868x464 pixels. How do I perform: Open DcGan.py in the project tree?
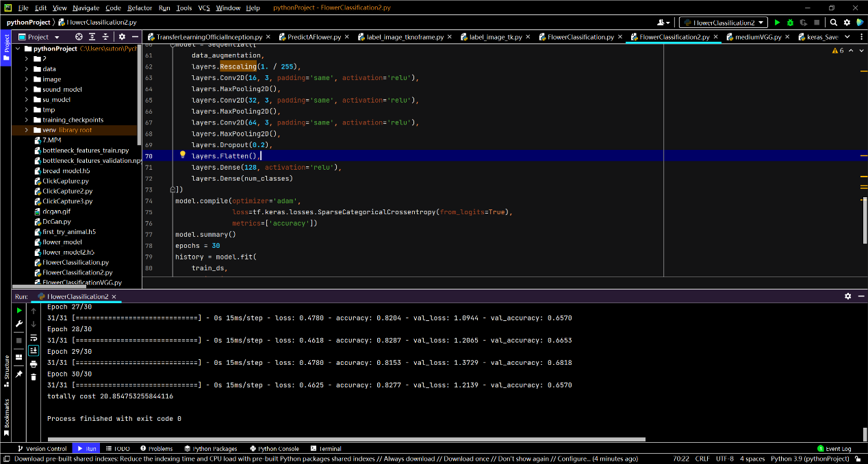56,222
